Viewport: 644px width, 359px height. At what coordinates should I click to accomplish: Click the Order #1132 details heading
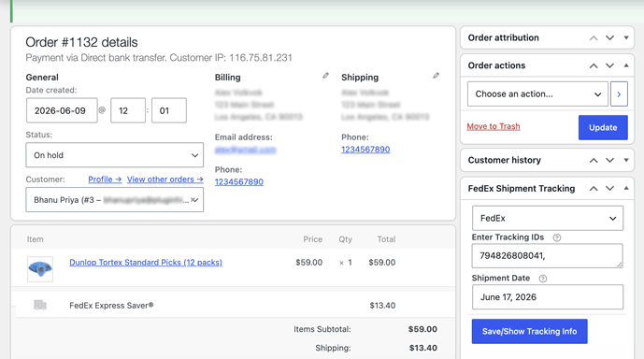tap(81, 42)
